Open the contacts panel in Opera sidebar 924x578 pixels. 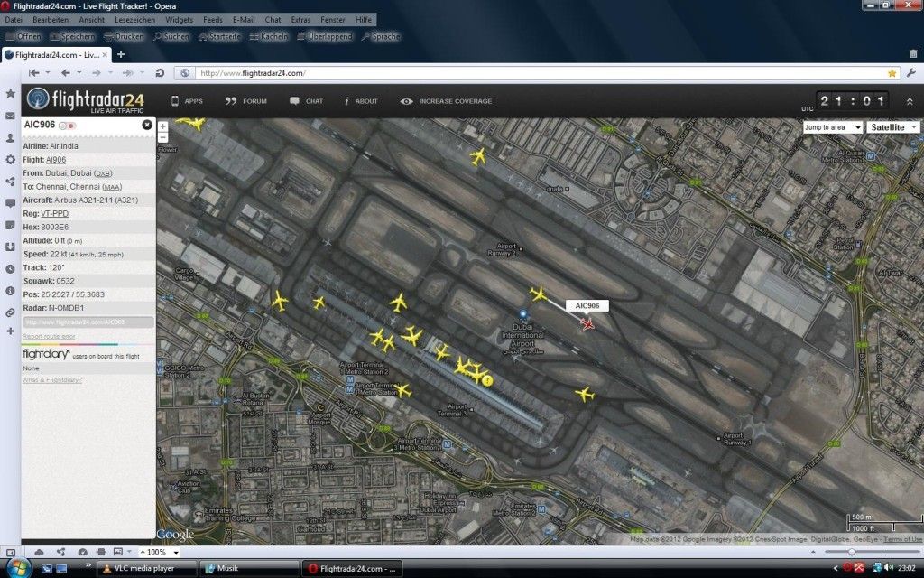(10, 137)
